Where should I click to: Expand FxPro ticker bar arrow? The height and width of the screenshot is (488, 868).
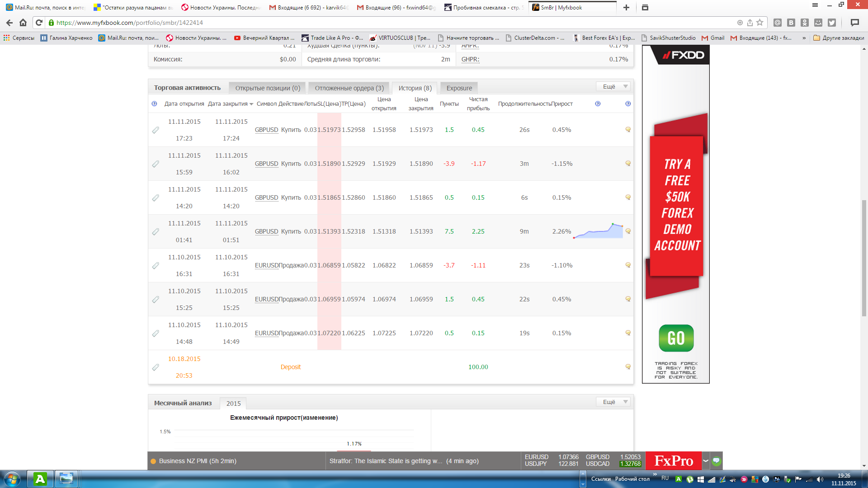(x=706, y=461)
